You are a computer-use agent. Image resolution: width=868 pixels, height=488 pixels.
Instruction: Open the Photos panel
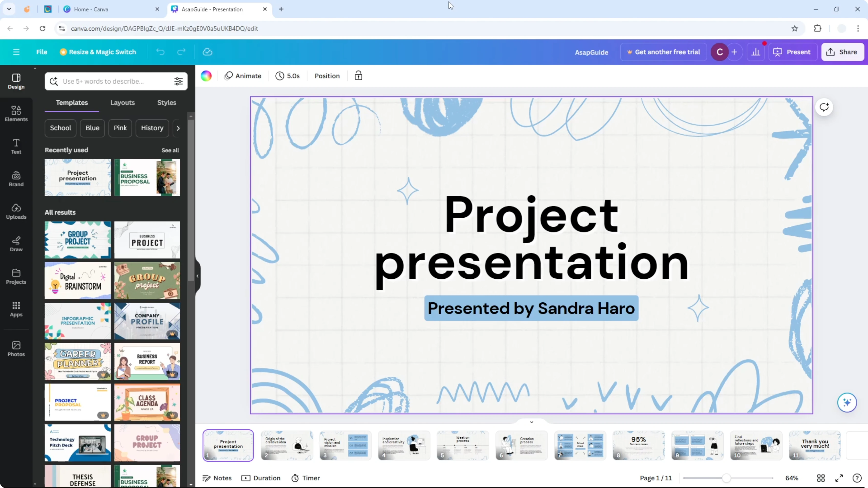point(16,349)
